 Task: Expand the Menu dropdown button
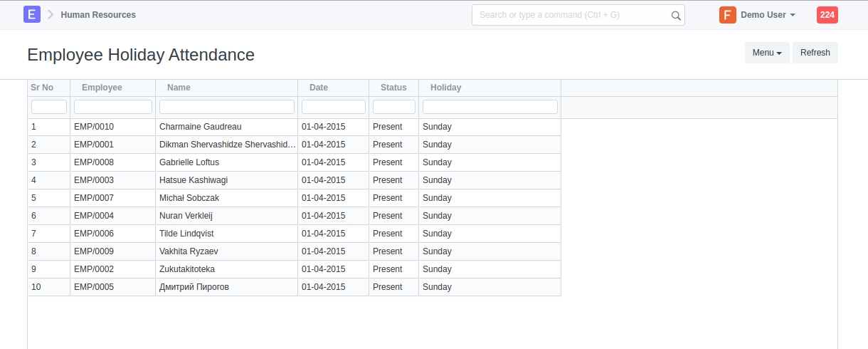(x=766, y=53)
